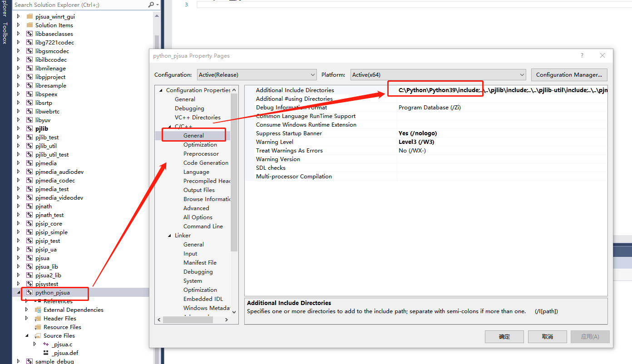632x364 pixels.
Task: Click the project icon beside pjmedia_codec
Action: point(30,180)
